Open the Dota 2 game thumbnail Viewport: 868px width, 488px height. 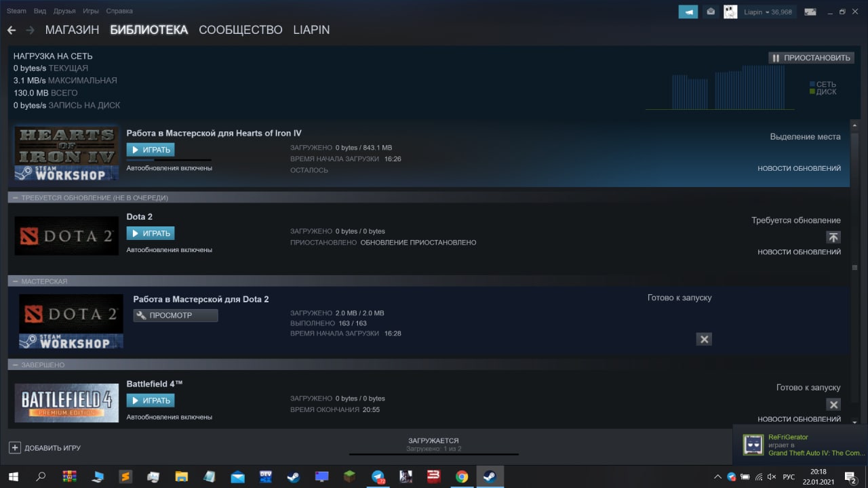pyautogui.click(x=66, y=236)
